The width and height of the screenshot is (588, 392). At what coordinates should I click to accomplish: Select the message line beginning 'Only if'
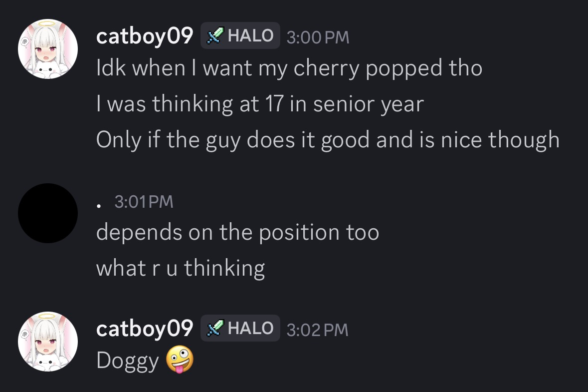pyautogui.click(x=328, y=140)
